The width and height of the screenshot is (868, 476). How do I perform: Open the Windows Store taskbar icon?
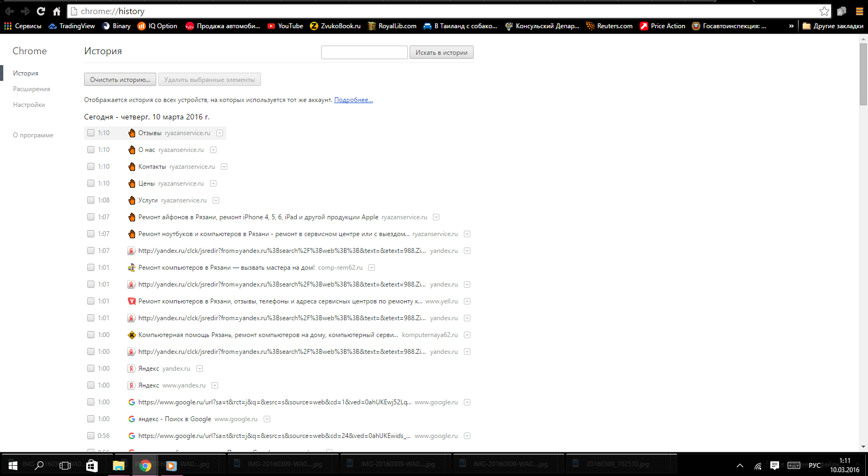(x=92, y=465)
